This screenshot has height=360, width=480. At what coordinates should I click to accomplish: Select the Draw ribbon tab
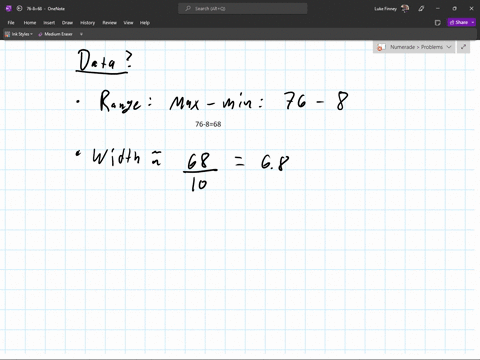coord(67,23)
